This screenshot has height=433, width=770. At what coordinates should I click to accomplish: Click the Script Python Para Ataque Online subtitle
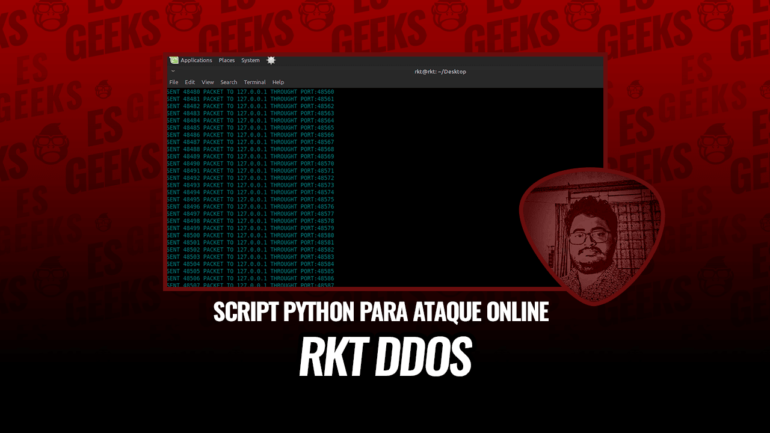[x=382, y=311]
